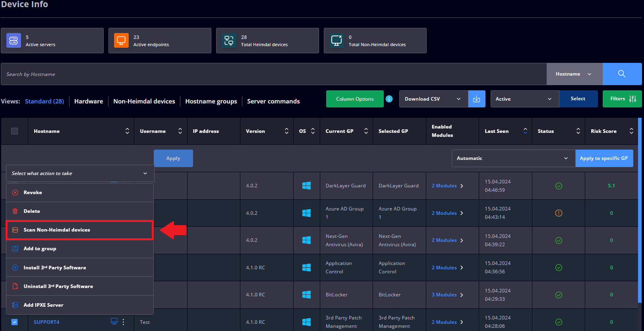Open the Hostname search type dropdown
Screen dimensions: 644x331
pyautogui.click(x=574, y=74)
